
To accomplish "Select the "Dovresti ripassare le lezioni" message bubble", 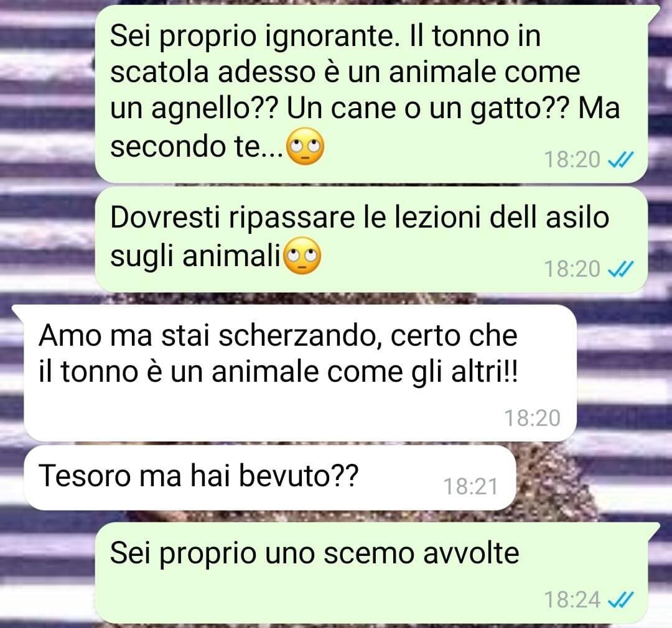I will [371, 240].
